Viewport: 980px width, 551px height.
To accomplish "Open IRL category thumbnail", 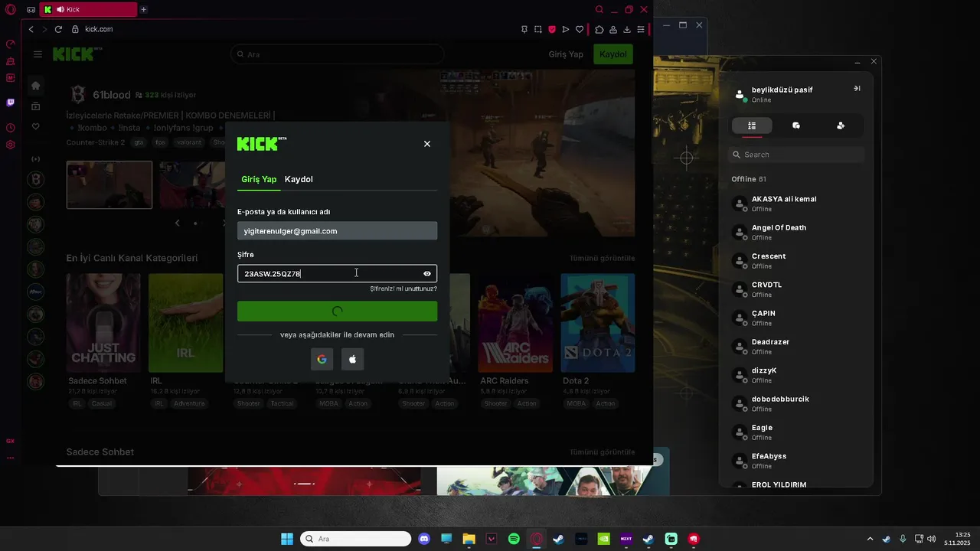I will (x=186, y=322).
